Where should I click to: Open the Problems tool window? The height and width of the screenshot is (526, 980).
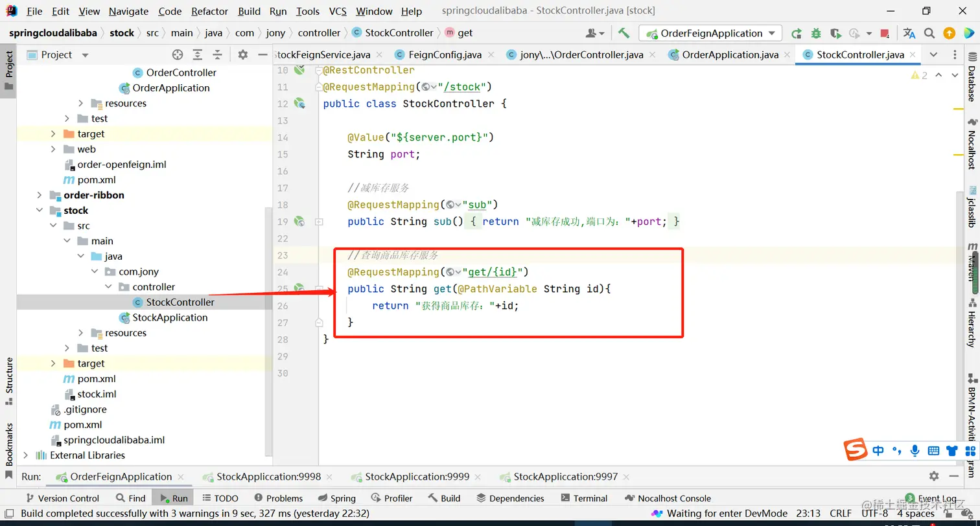(x=279, y=498)
